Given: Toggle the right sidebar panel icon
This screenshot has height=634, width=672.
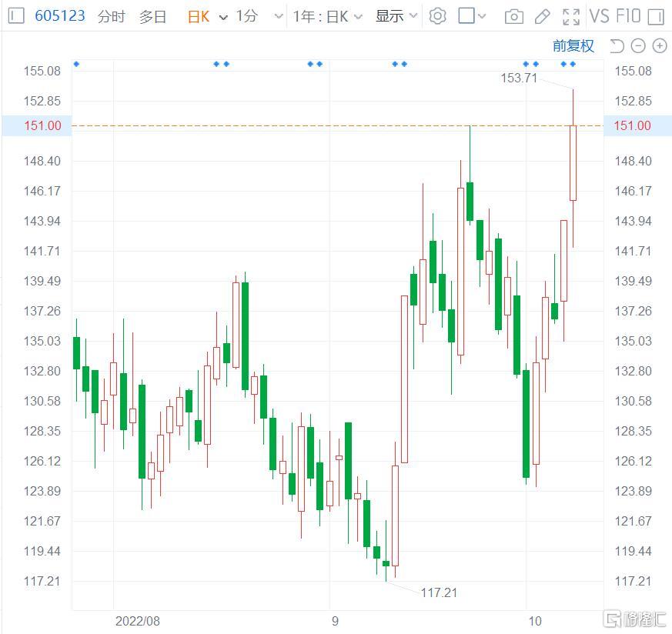Looking at the screenshot, I should 656,17.
